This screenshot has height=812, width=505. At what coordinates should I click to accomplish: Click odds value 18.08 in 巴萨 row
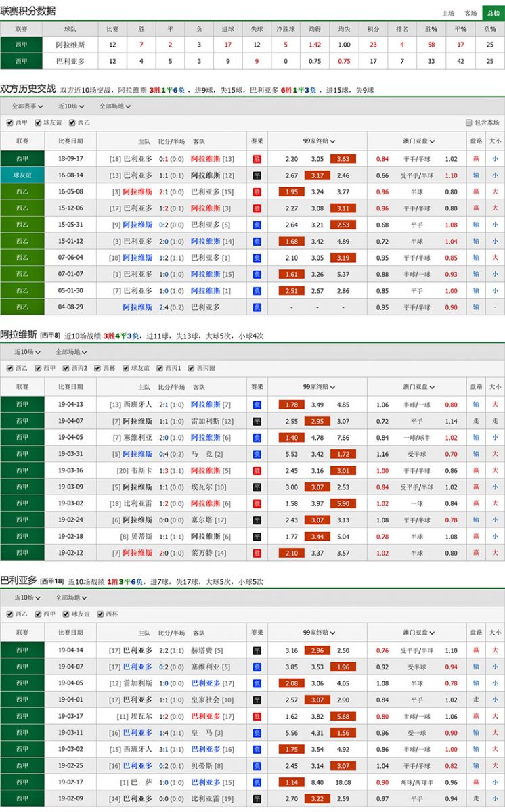(x=343, y=782)
